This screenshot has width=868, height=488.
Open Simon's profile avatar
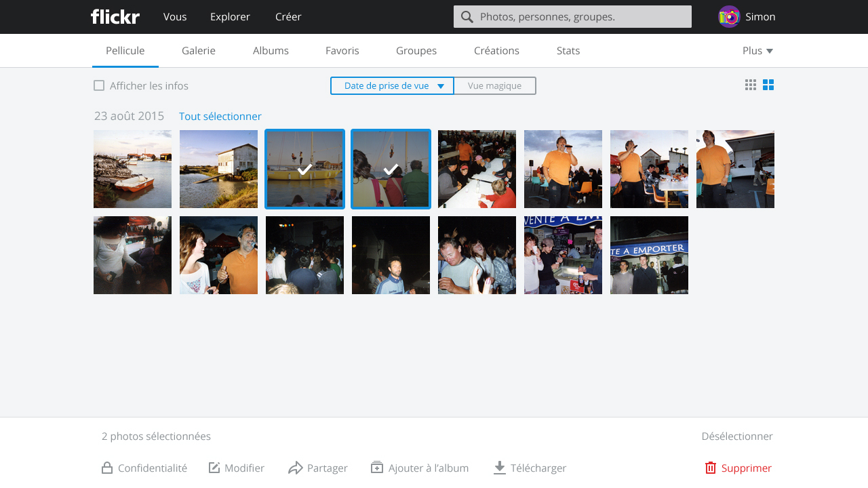pos(729,17)
